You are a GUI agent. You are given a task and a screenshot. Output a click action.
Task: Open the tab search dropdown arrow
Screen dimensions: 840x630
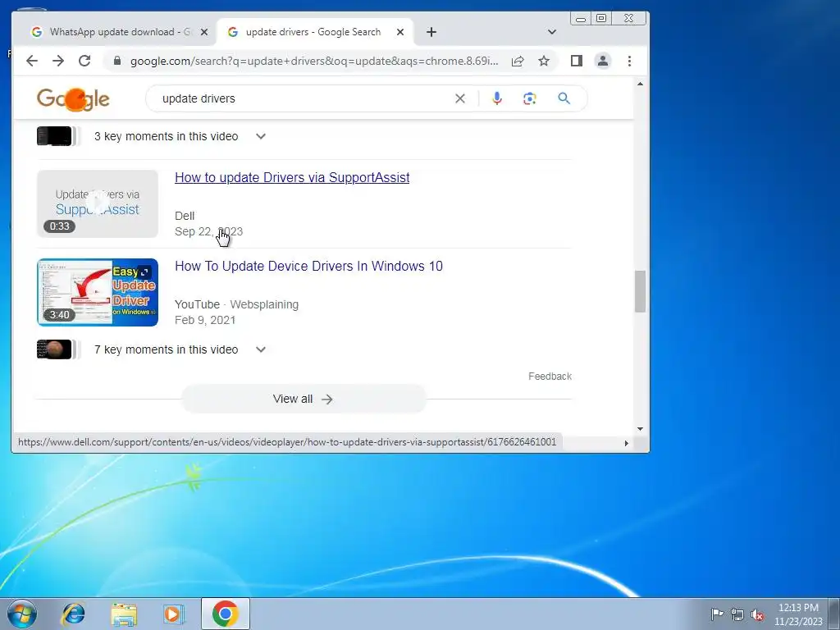(x=552, y=32)
